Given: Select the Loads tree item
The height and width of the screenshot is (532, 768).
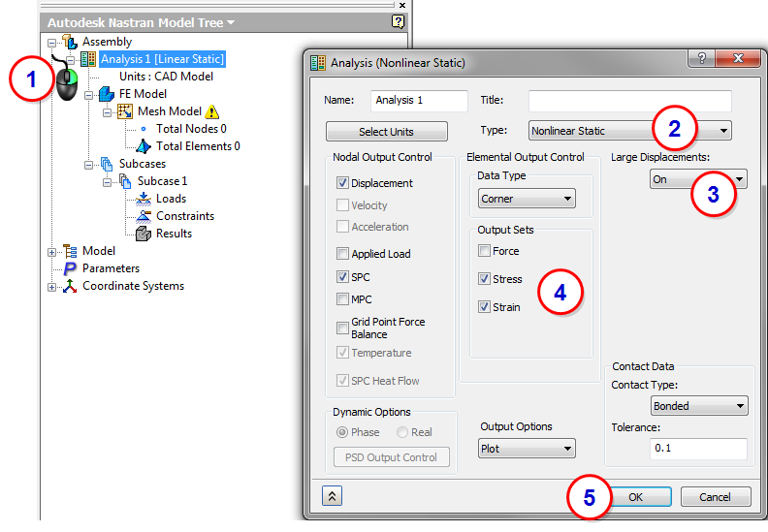Looking at the screenshot, I should pyautogui.click(x=171, y=199).
